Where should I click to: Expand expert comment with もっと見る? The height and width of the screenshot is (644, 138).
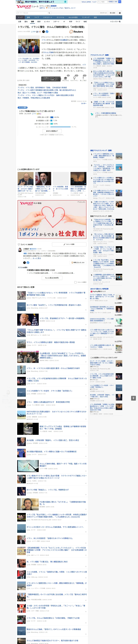click(x=37, y=258)
